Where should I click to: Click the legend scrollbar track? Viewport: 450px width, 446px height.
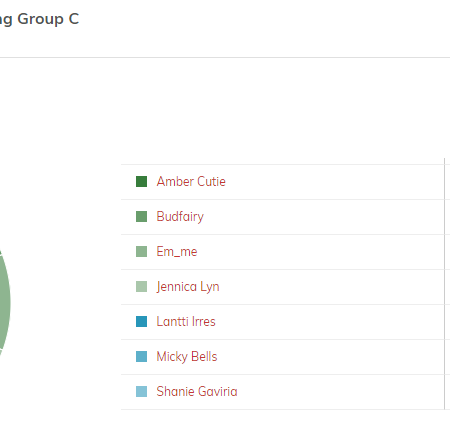445,284
